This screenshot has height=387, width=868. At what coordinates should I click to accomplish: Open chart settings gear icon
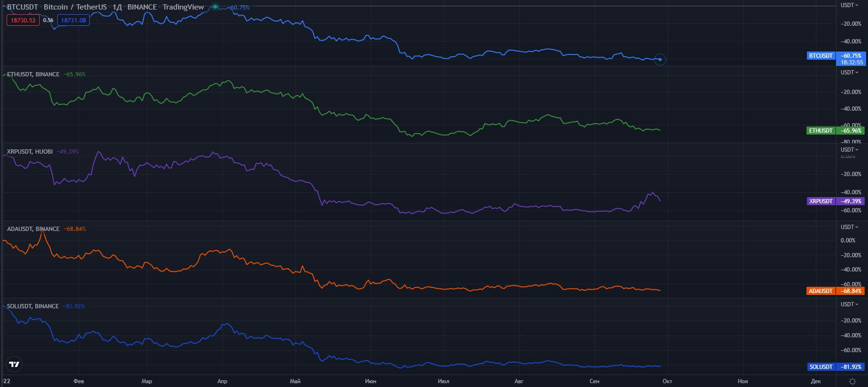[852, 381]
